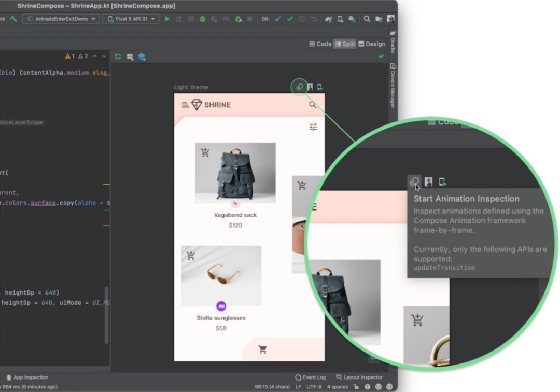Image resolution: width=560 pixels, height=392 pixels.
Task: Click the Light theme preview label
Action: (x=191, y=87)
